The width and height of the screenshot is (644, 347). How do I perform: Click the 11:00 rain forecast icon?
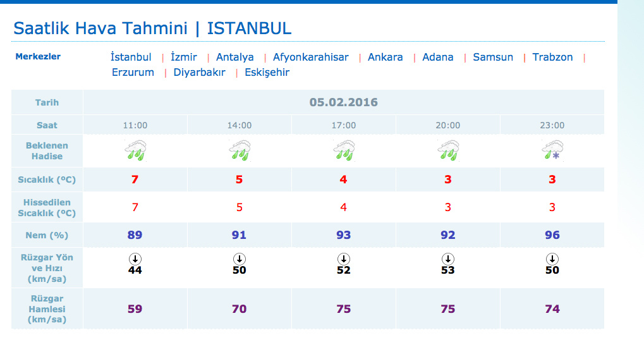[x=135, y=150]
